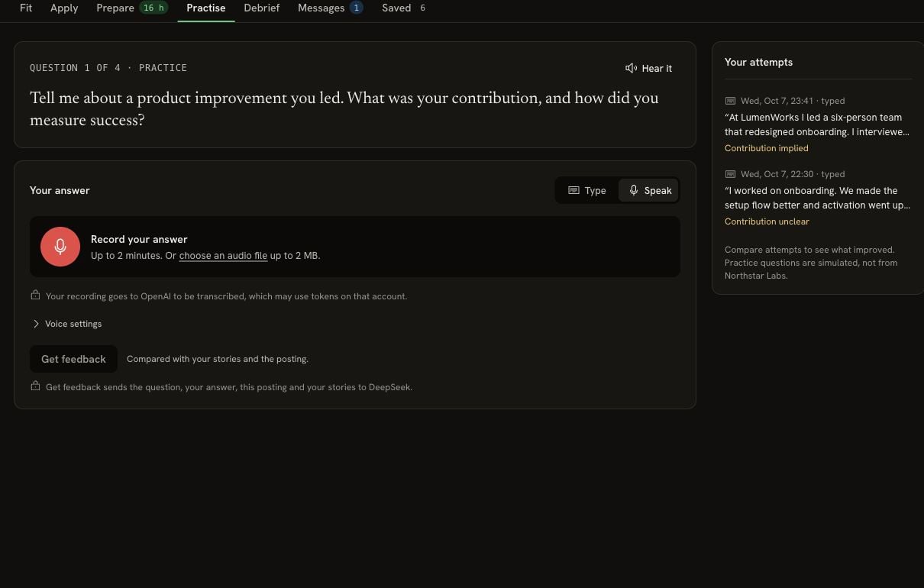Image resolution: width=924 pixels, height=588 pixels.
Task: Go to the Debrief tab
Action: point(262,8)
